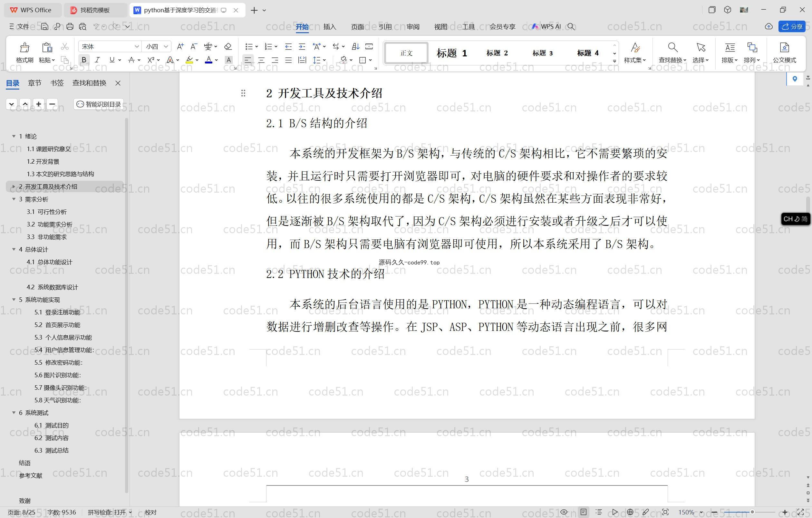This screenshot has height=518, width=812.
Task: Click the Decrease Indent icon
Action: coord(288,46)
